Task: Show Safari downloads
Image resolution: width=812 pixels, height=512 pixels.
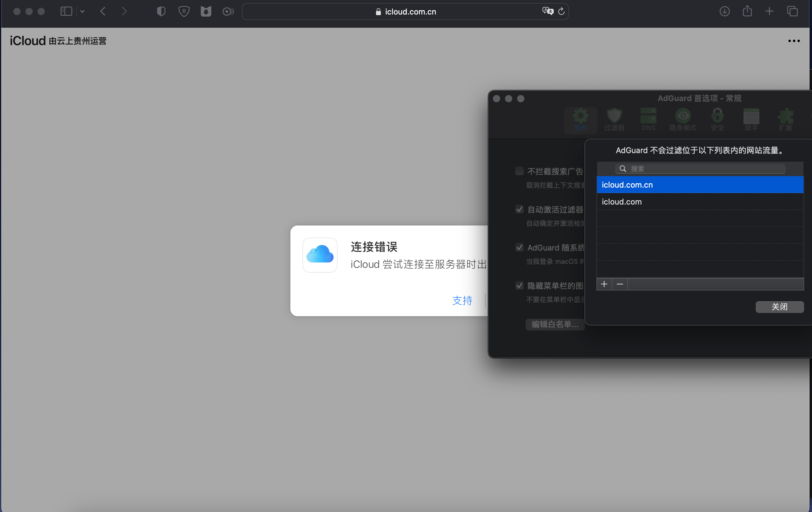Action: (725, 11)
